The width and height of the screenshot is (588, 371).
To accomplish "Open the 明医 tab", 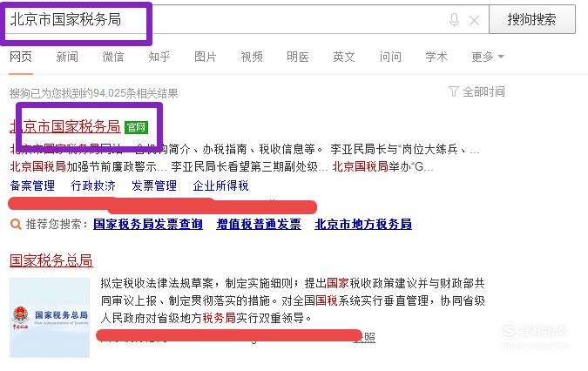I will click(298, 57).
